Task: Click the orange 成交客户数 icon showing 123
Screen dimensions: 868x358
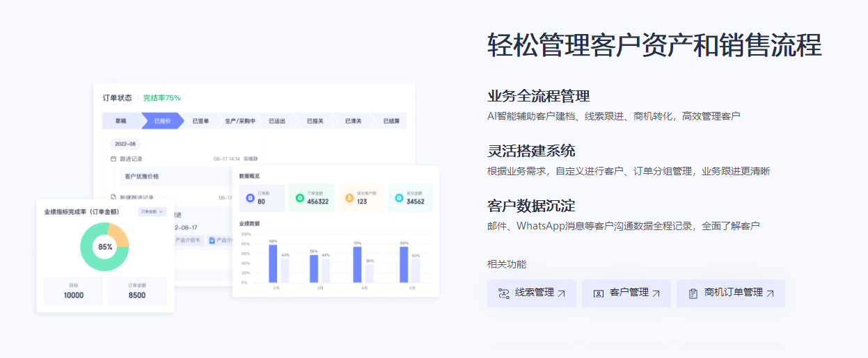Action: tap(349, 198)
